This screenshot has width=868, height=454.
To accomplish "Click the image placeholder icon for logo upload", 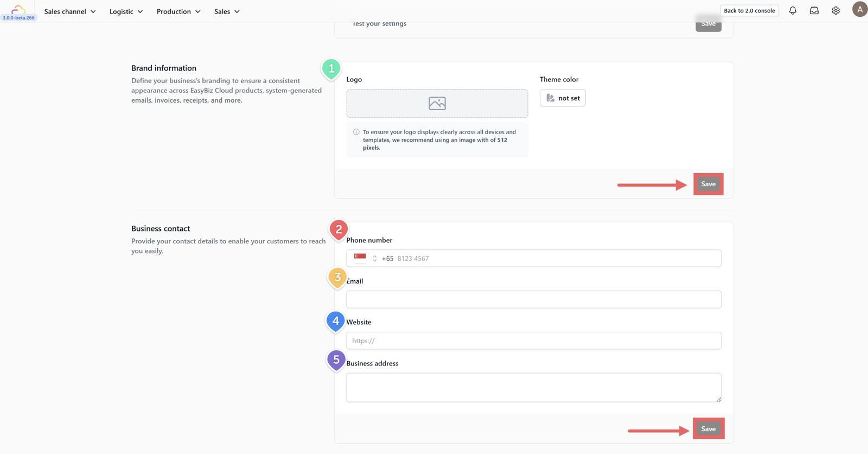I will (437, 103).
